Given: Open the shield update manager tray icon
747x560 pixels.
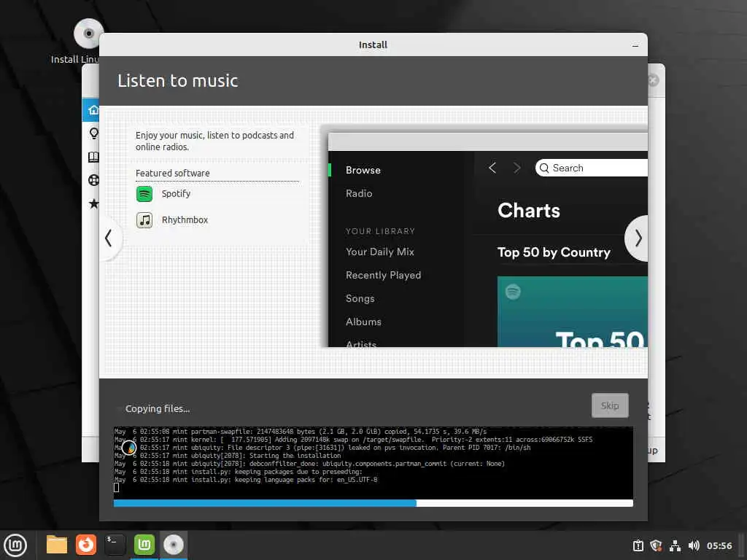Looking at the screenshot, I should [656, 545].
